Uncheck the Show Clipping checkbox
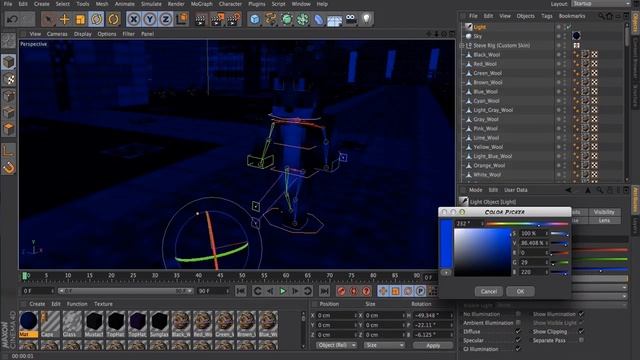640x360 pixels. [x=581, y=331]
